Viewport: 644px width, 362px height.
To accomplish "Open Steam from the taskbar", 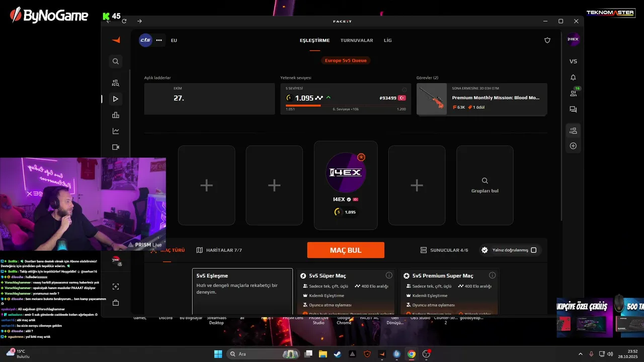I will point(337,354).
